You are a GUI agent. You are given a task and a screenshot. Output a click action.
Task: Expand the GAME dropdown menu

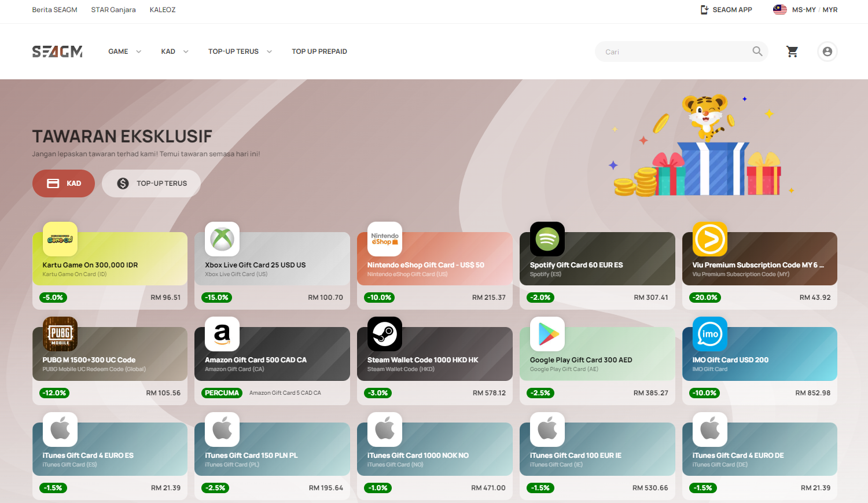click(x=125, y=52)
